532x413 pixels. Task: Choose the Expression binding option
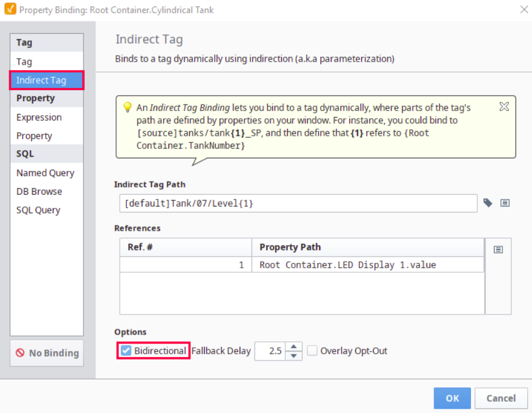click(x=39, y=117)
